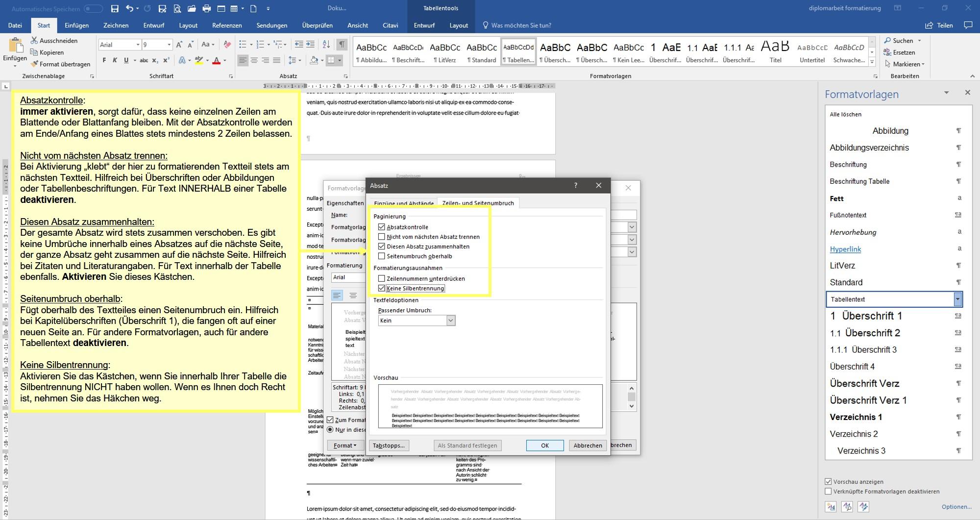980x520 pixels.
Task: Confirm the Absatz dialog with OK
Action: point(544,445)
